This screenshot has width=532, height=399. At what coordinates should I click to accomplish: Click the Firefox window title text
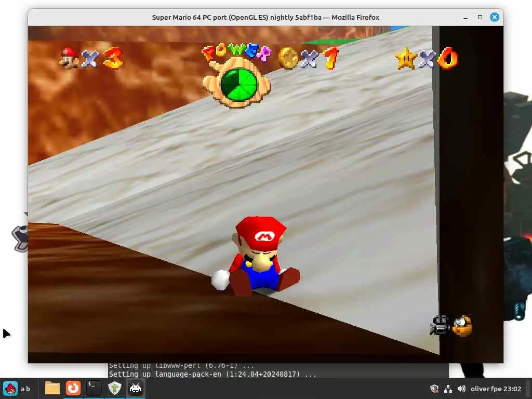265,17
